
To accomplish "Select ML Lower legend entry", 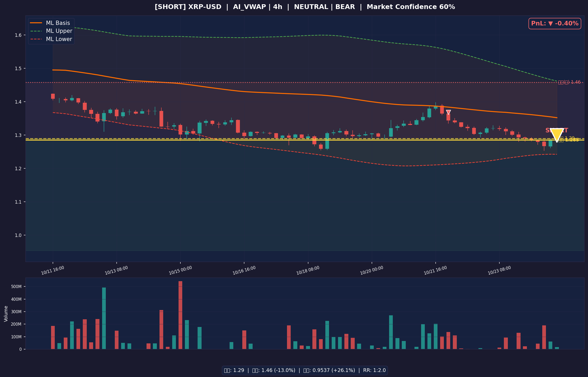I will [x=51, y=39].
